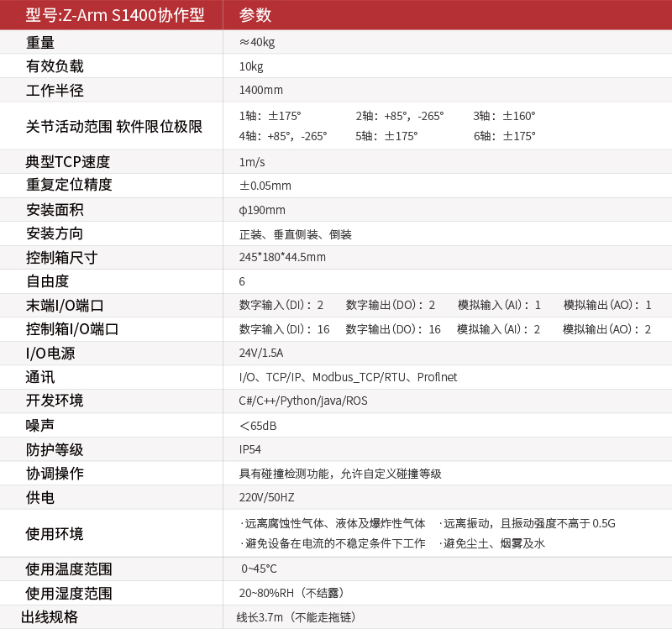Select the C#/C++/Python/Java/ROS text

303,401
